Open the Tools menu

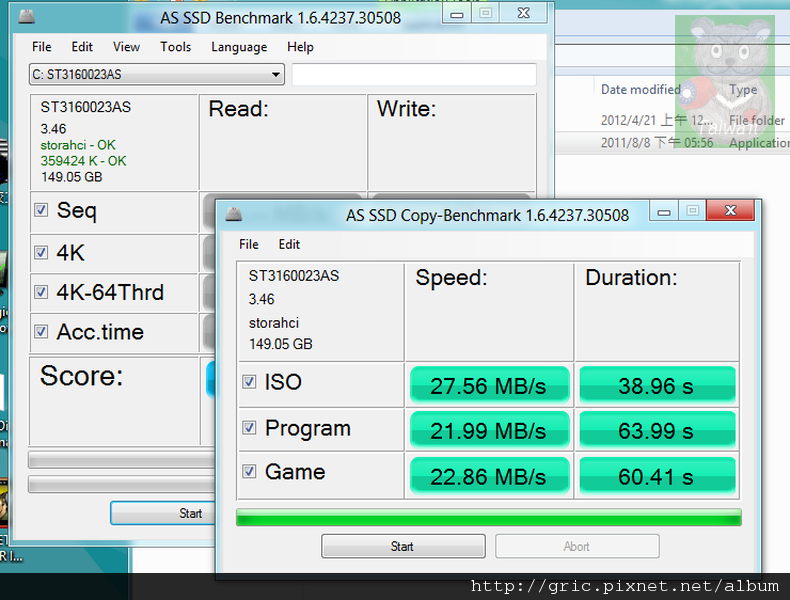click(176, 47)
